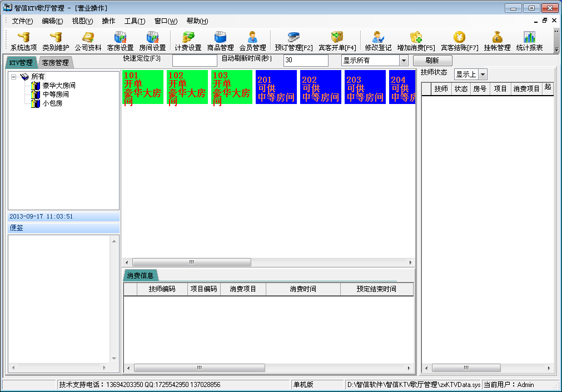Click 消费时间 column header
Screen dimensions: 562x392
pos(303,289)
